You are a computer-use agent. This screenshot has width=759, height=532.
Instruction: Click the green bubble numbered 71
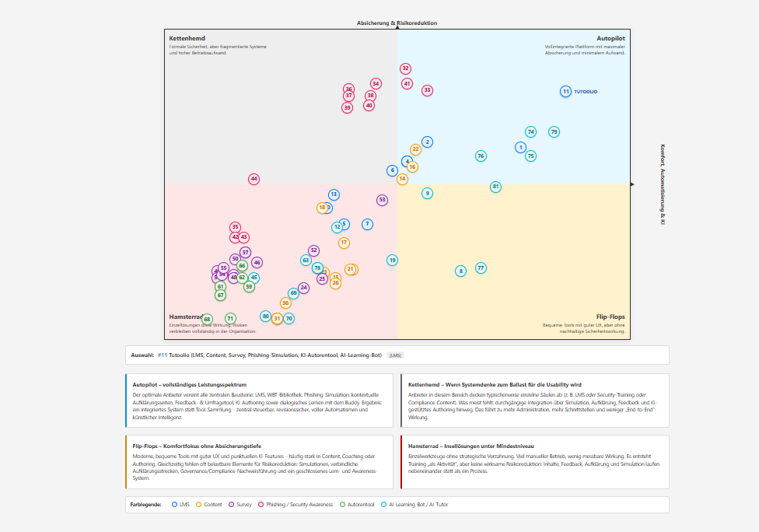pos(230,319)
